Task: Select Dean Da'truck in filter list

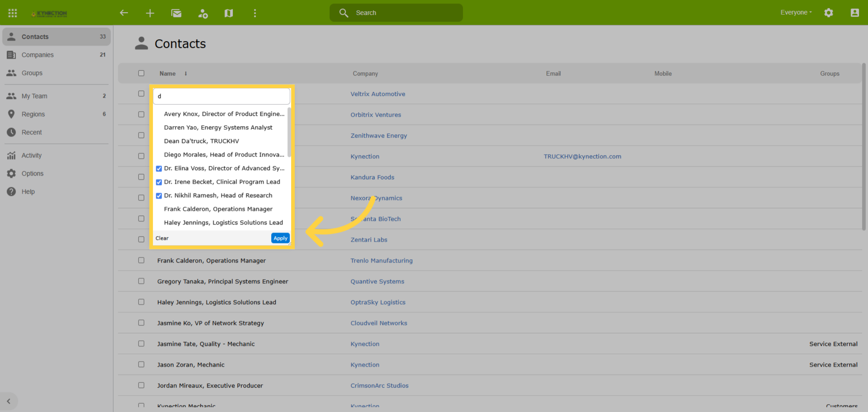Action: pyautogui.click(x=201, y=141)
